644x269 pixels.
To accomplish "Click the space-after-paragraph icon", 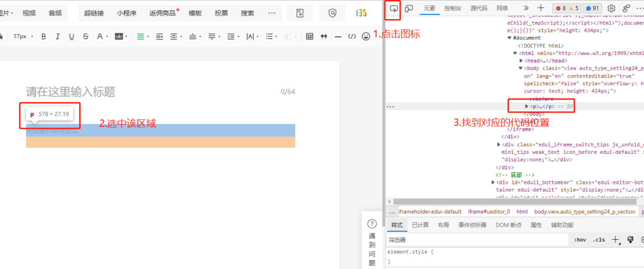I will [x=212, y=36].
